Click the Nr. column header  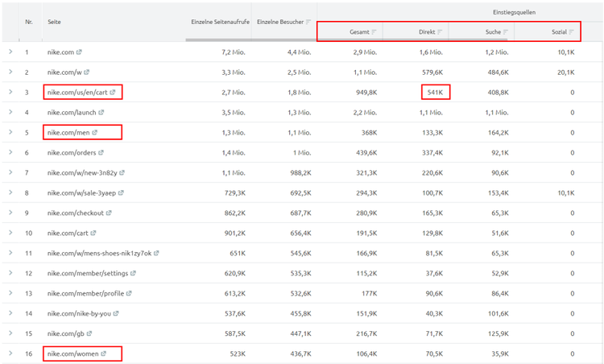click(x=29, y=22)
